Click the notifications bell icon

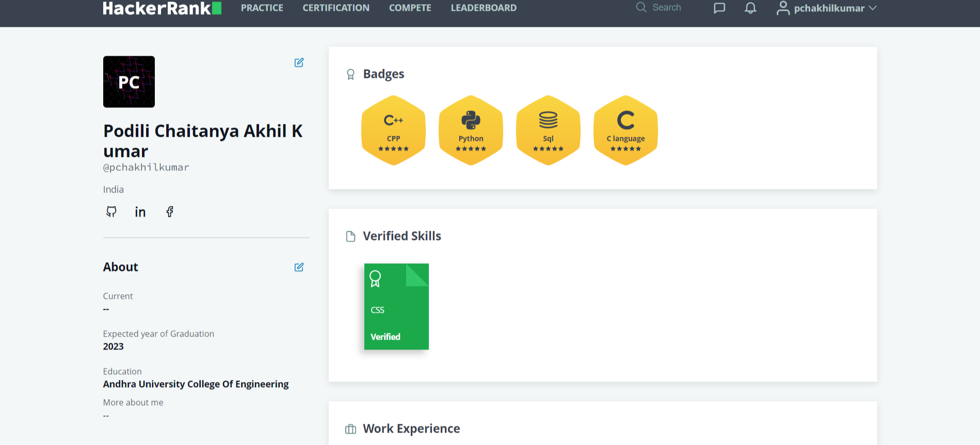(750, 8)
